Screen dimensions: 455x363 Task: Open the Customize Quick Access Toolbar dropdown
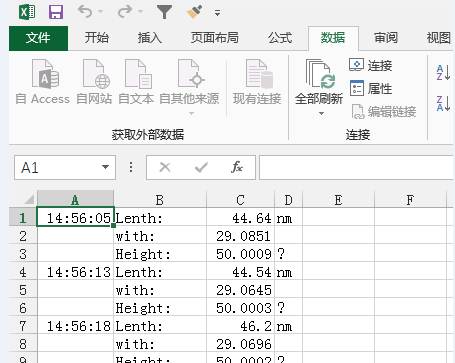click(217, 13)
